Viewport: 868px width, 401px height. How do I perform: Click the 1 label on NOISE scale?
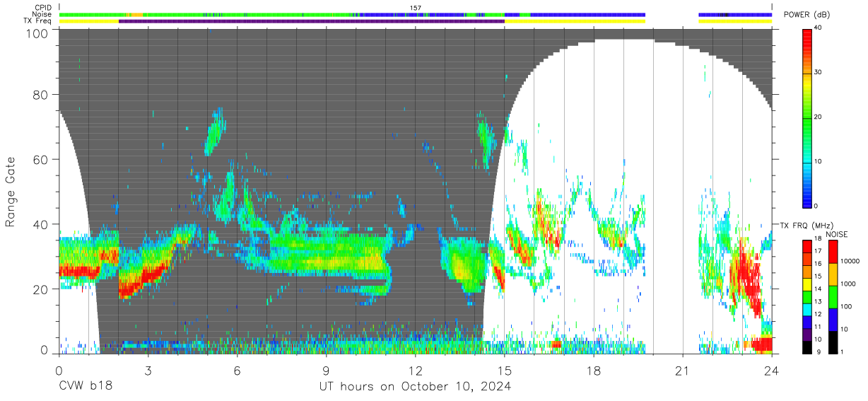[843, 351]
